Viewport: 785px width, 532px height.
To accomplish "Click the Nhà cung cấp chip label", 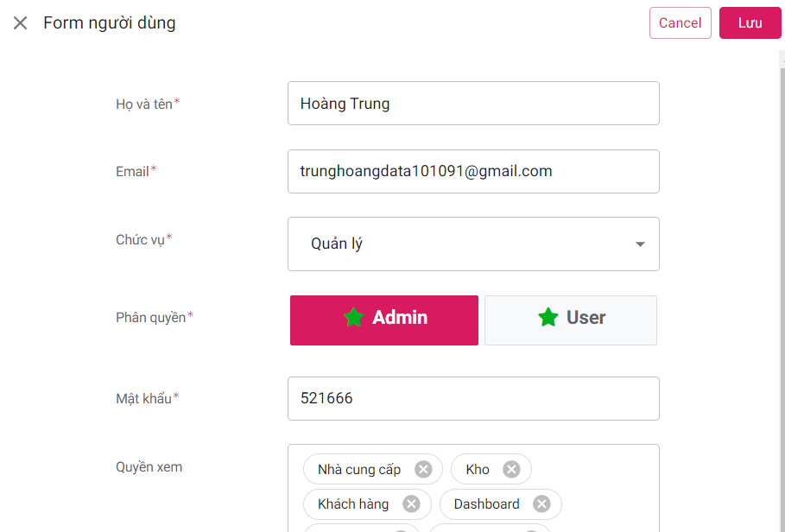I will pyautogui.click(x=359, y=470).
